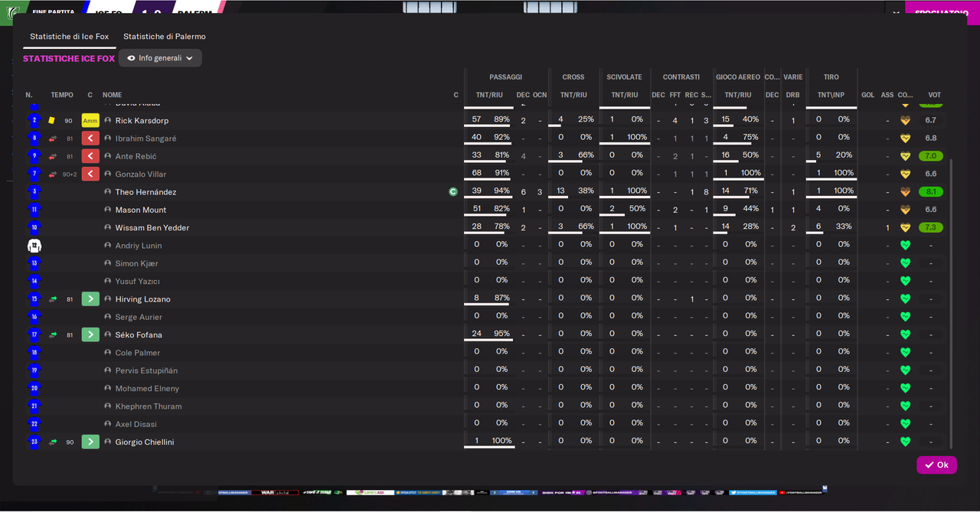Image resolution: width=980 pixels, height=512 pixels.
Task: Select player name Khephren Thuram
Action: tap(149, 406)
